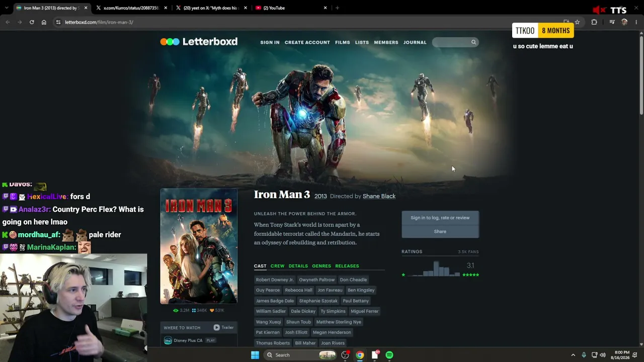This screenshot has width=644, height=362.
Task: Open FILMS in the Letterboxd nav
Action: click(x=343, y=42)
